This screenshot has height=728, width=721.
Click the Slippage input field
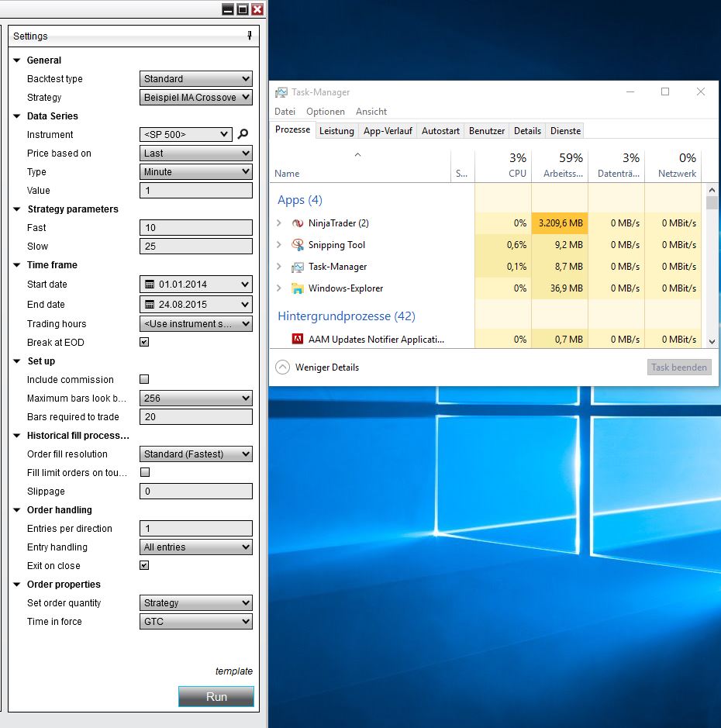click(196, 492)
